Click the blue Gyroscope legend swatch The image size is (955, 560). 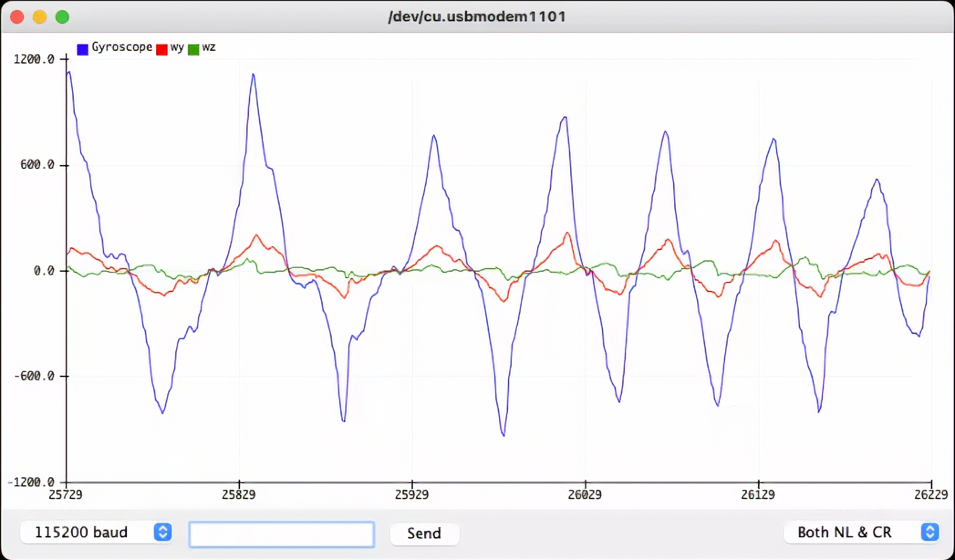point(83,49)
